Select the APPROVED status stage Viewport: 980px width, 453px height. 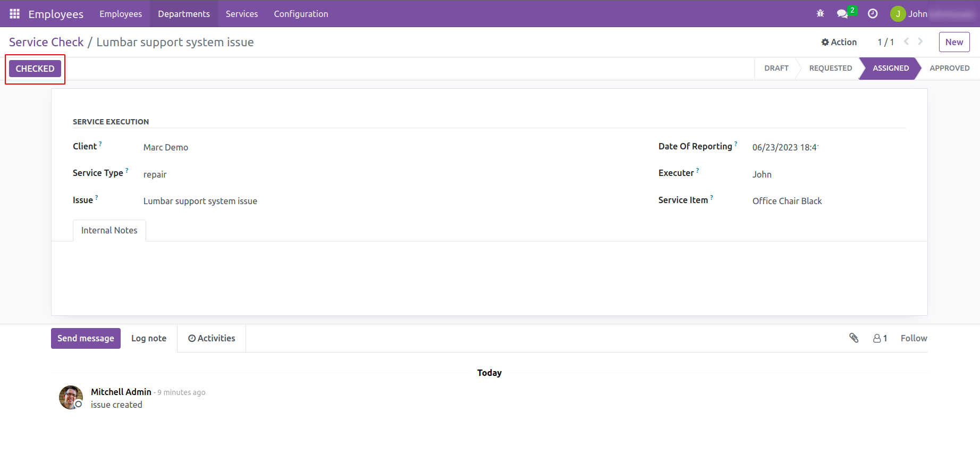click(x=949, y=68)
